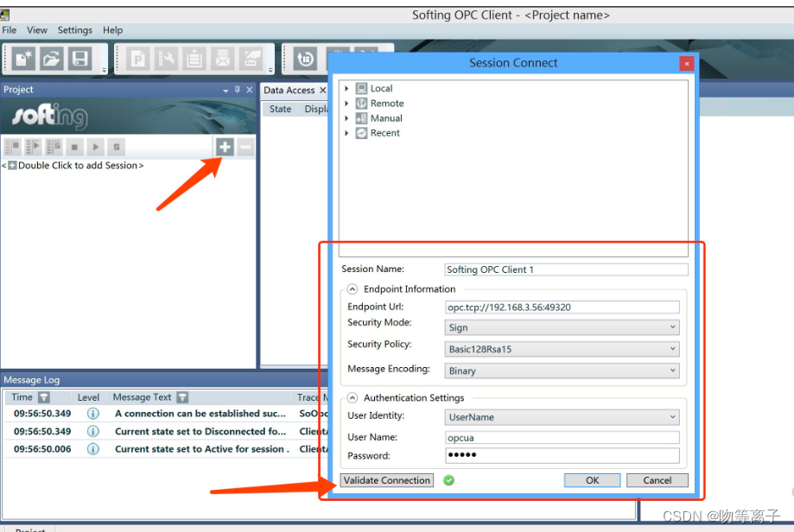Open the Settings menu

pyautogui.click(x=74, y=29)
